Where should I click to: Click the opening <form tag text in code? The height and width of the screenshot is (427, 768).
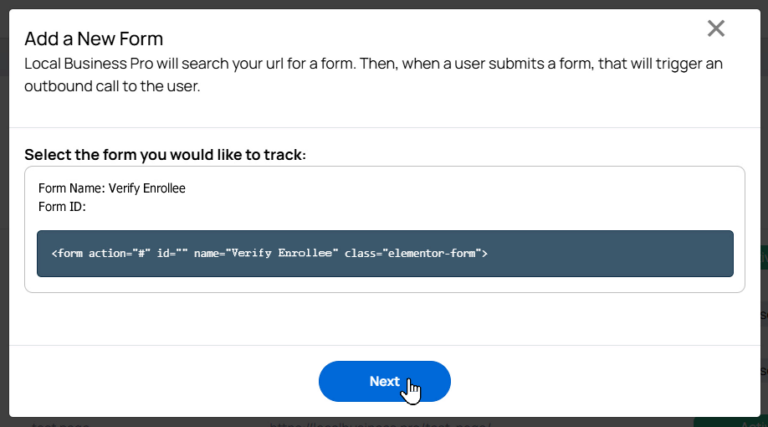[67, 253]
